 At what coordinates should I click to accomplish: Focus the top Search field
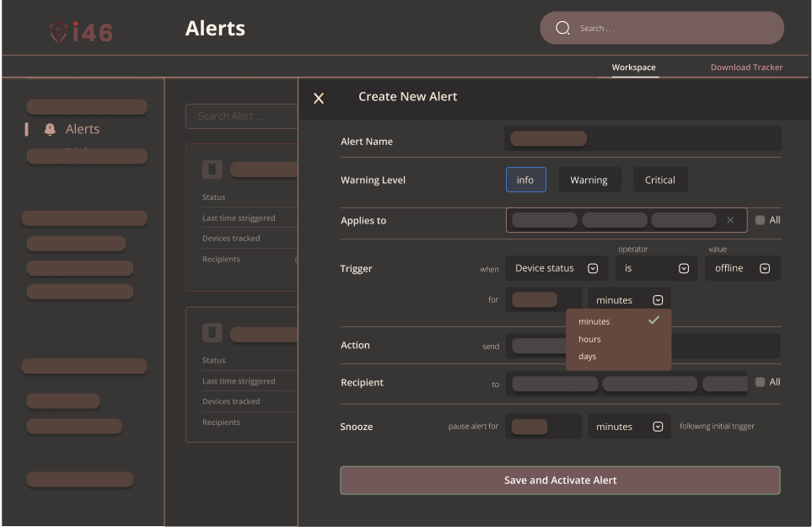point(661,28)
